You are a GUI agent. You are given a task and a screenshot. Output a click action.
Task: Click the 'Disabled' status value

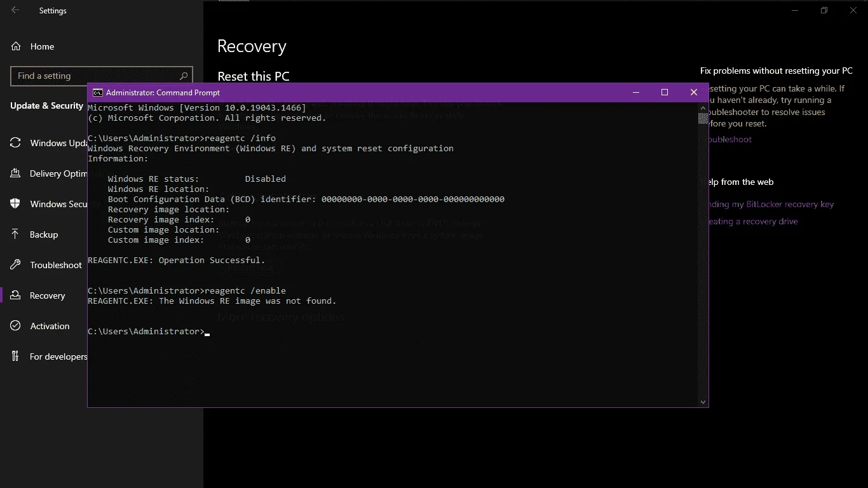tap(266, 179)
